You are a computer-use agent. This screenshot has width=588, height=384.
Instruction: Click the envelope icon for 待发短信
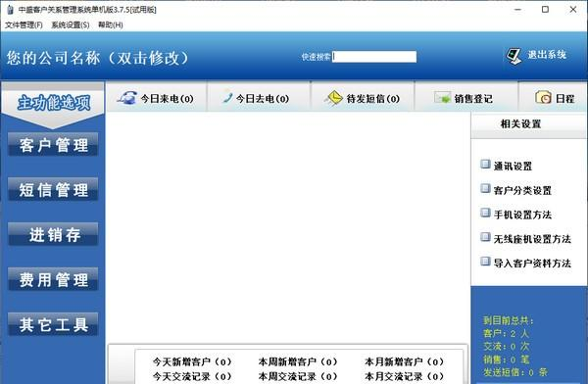(x=333, y=98)
